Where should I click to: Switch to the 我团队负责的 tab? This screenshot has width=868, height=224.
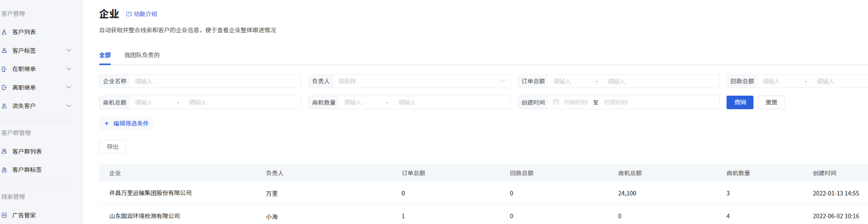pos(142,55)
